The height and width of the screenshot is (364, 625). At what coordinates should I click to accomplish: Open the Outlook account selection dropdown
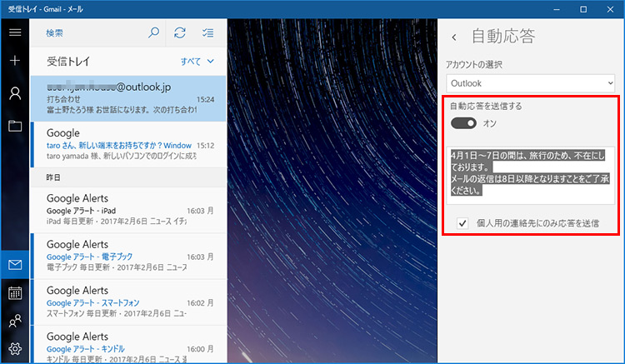pos(530,83)
